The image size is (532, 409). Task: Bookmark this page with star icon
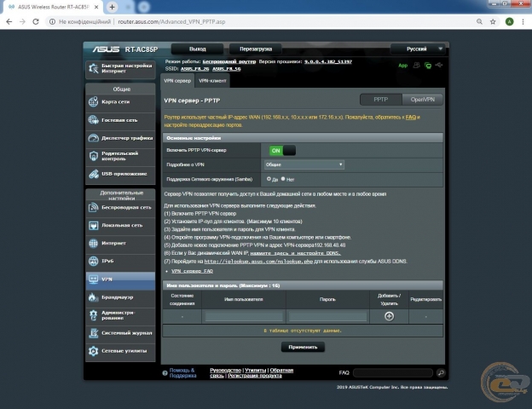pyautogui.click(x=493, y=21)
